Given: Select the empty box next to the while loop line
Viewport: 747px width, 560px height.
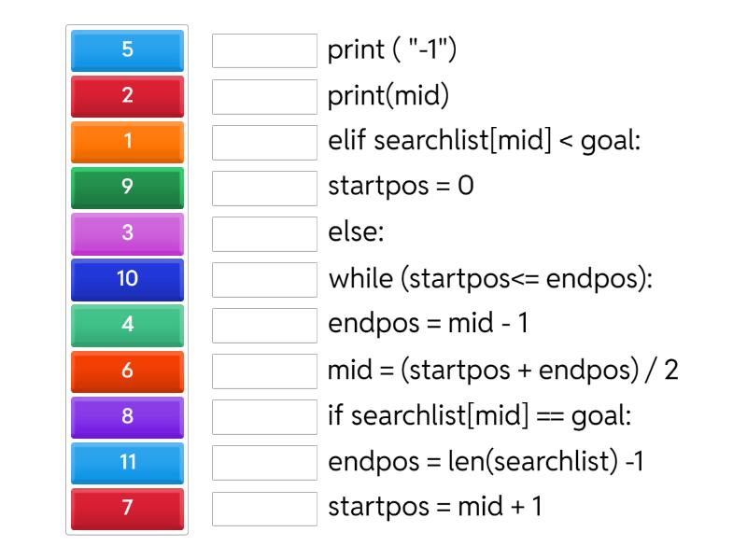Looking at the screenshot, I should click(264, 279).
